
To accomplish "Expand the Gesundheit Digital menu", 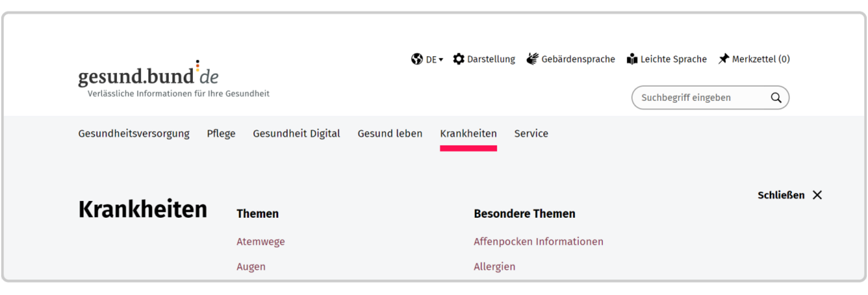I will 297,133.
